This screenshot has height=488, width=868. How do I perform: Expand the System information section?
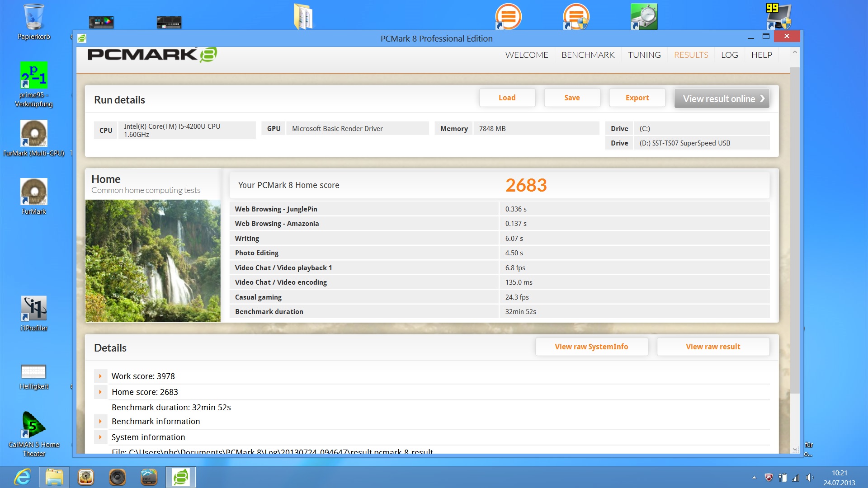point(100,437)
